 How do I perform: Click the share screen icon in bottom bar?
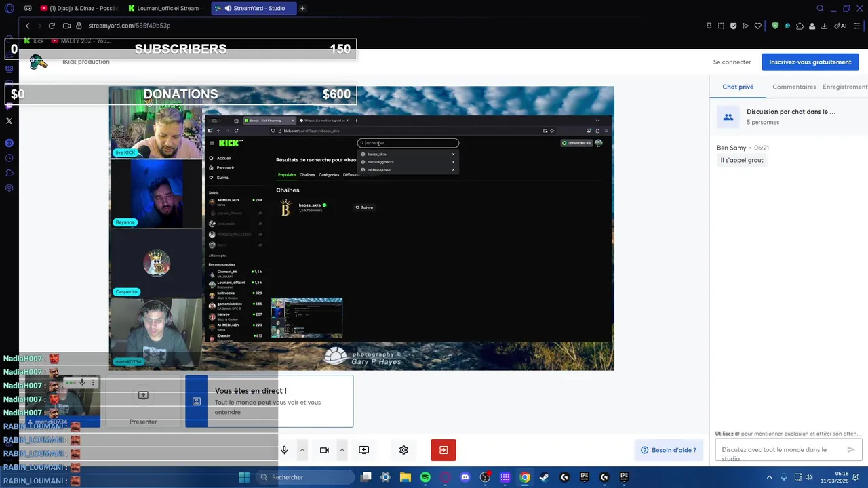click(x=363, y=450)
